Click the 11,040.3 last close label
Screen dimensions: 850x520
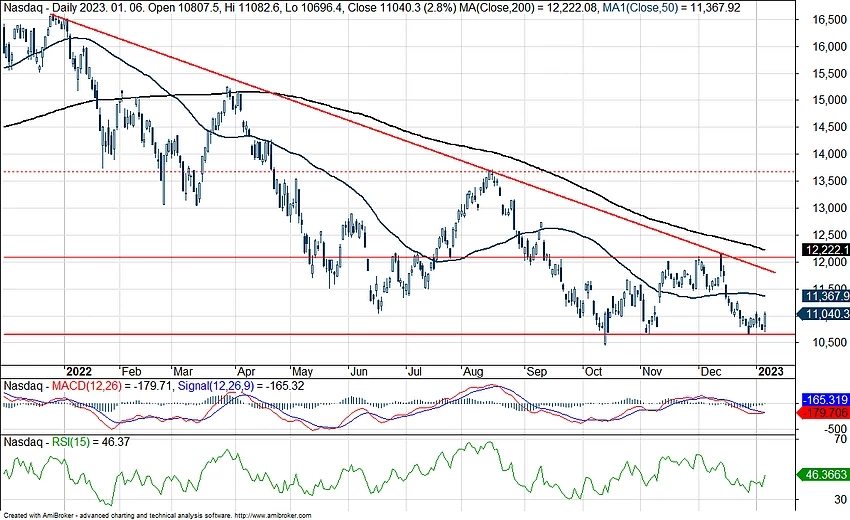pyautogui.click(x=823, y=314)
